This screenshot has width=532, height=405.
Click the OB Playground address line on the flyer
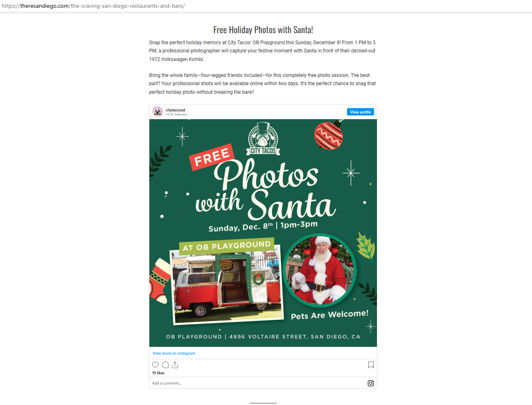click(x=263, y=337)
